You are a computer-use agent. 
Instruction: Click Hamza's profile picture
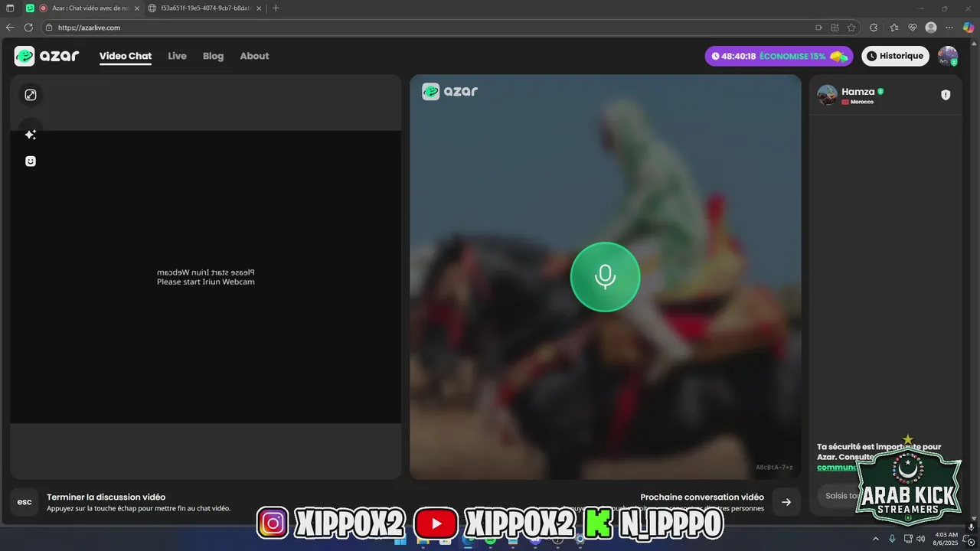827,95
